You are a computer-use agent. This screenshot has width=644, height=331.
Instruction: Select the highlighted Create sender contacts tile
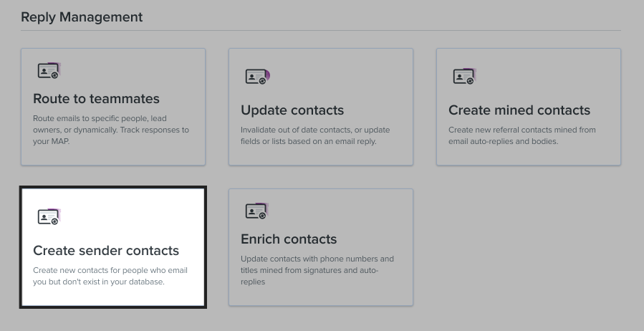(113, 247)
